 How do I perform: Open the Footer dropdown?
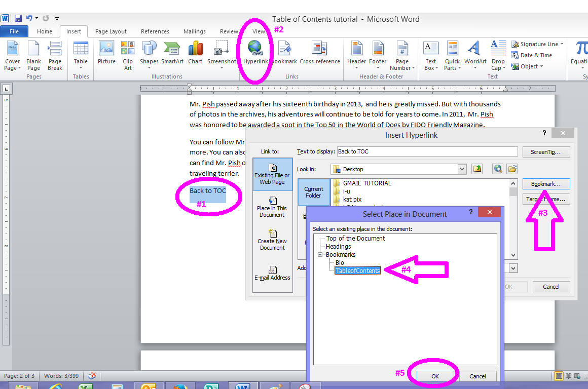378,56
